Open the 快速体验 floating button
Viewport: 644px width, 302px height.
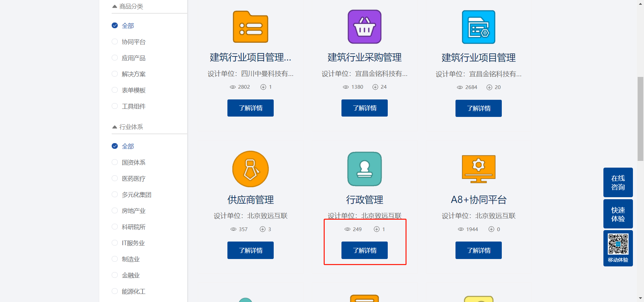618,214
